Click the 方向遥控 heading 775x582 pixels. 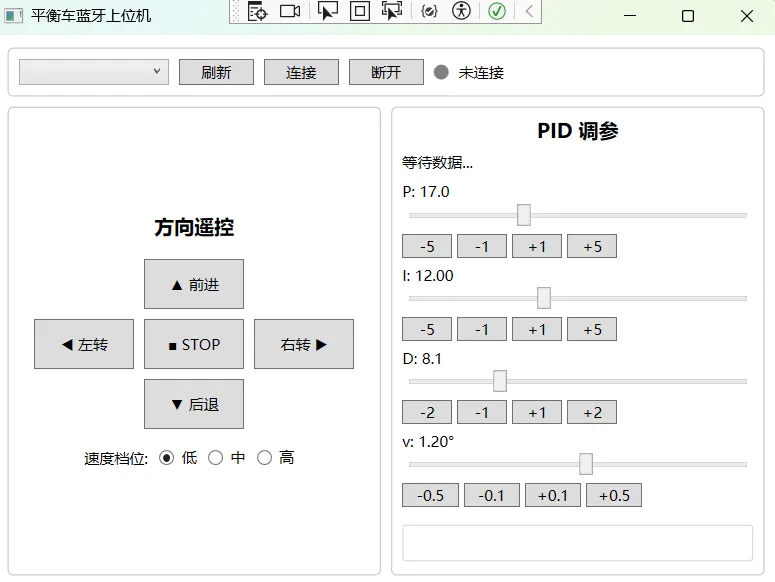coord(194,227)
